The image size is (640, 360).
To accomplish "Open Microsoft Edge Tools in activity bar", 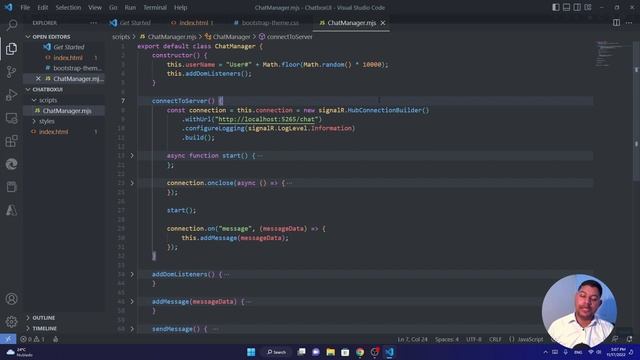I will 11,164.
